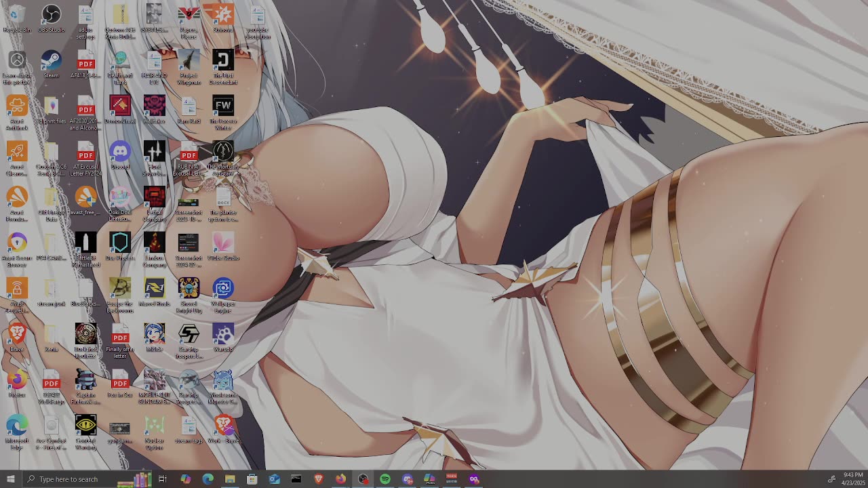Select the Fox in Sox PDF file
The image size is (868, 488).
pyautogui.click(x=120, y=384)
